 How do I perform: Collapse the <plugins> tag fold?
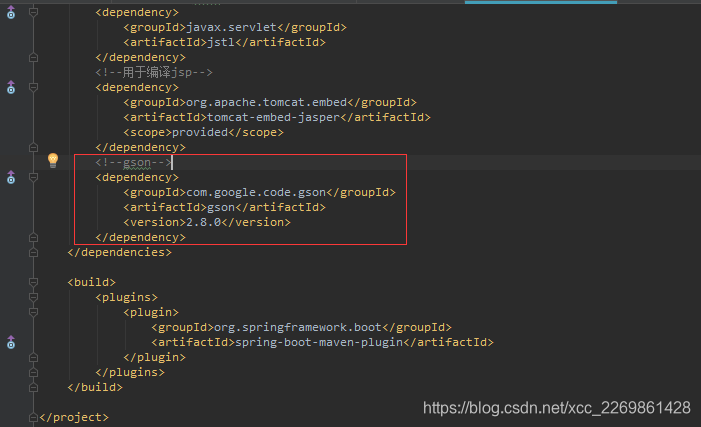(33, 297)
